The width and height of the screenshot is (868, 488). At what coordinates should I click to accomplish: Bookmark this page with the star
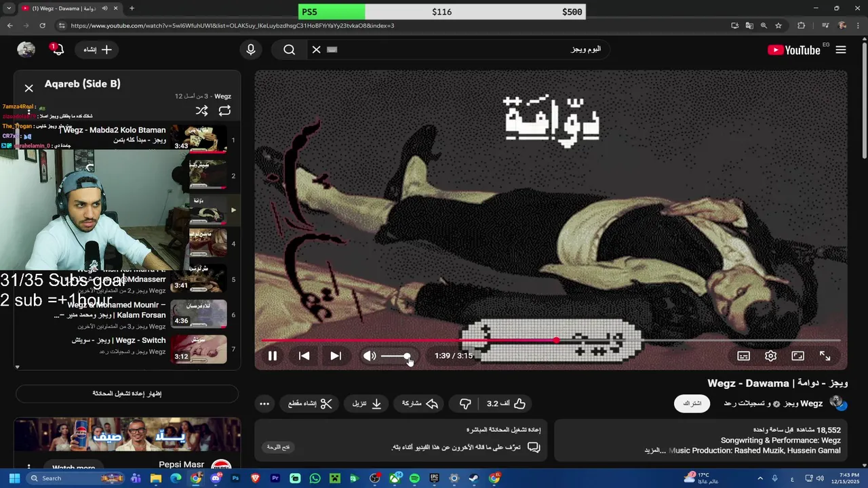(778, 26)
